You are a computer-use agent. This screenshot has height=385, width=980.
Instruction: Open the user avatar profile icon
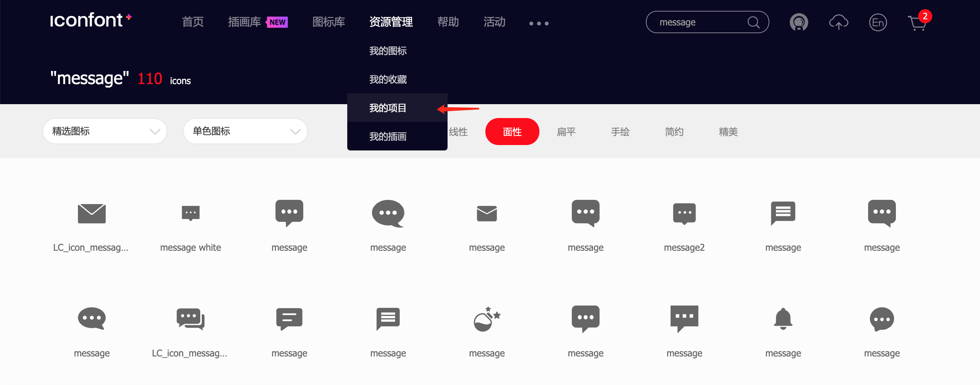coord(799,22)
